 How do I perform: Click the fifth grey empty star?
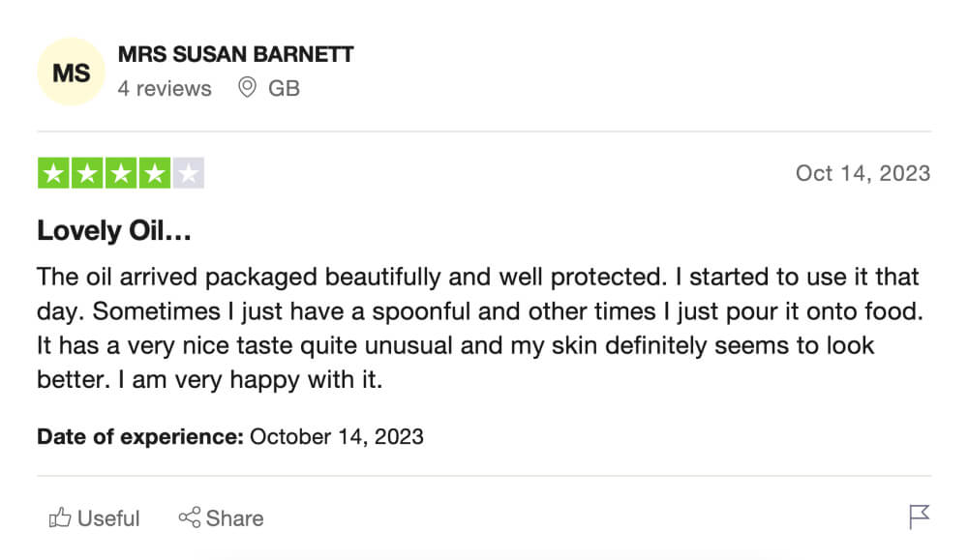pyautogui.click(x=189, y=173)
